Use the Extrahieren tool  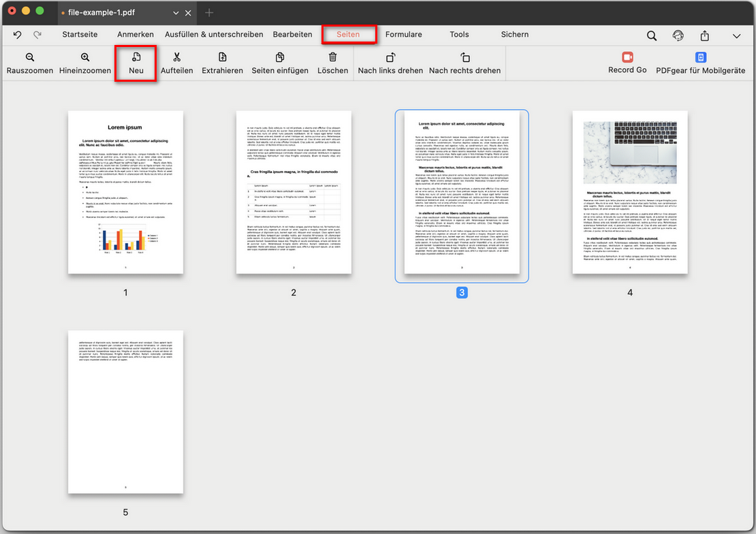(x=222, y=63)
